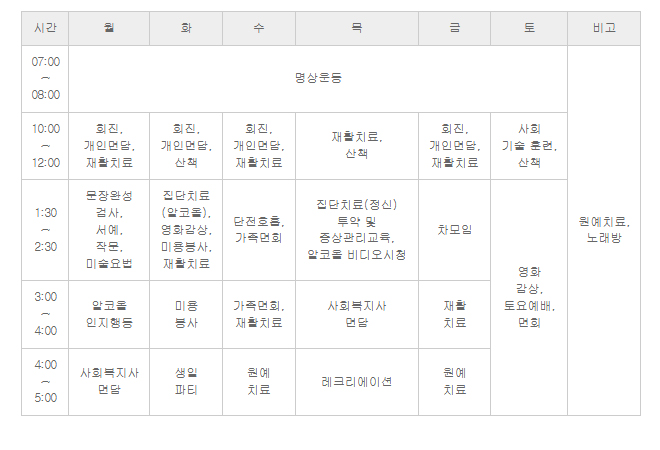Click the 레크리에이션 cell

[x=357, y=382]
